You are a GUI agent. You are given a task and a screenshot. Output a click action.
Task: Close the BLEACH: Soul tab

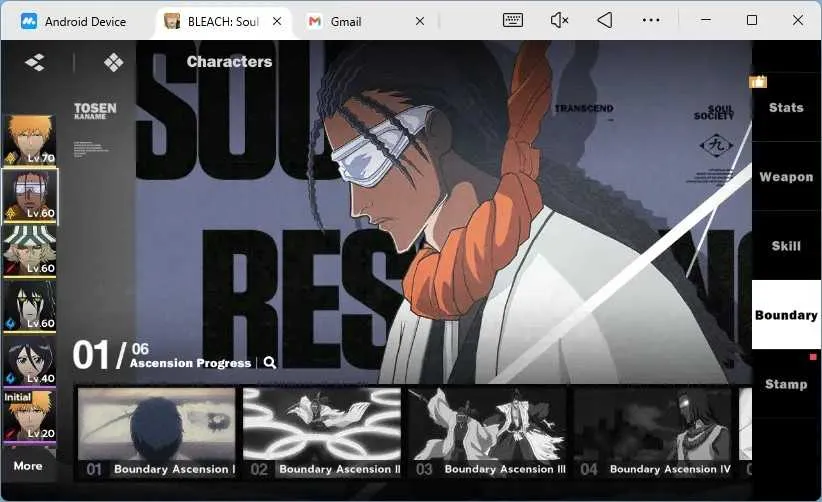[277, 21]
